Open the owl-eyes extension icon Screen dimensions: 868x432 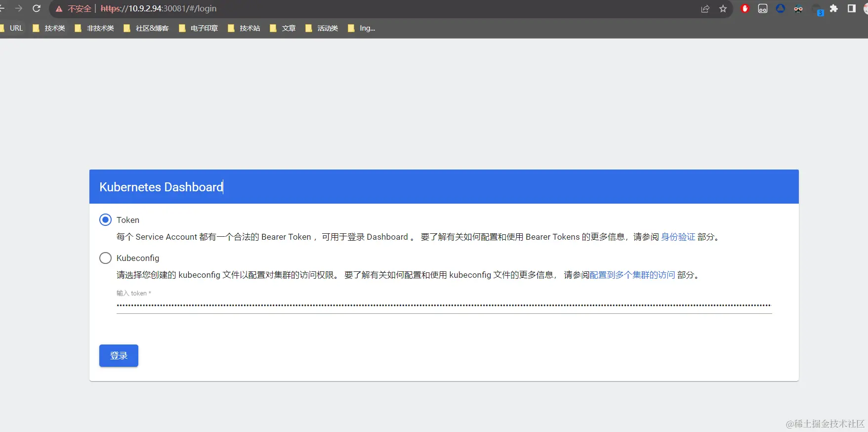(798, 8)
